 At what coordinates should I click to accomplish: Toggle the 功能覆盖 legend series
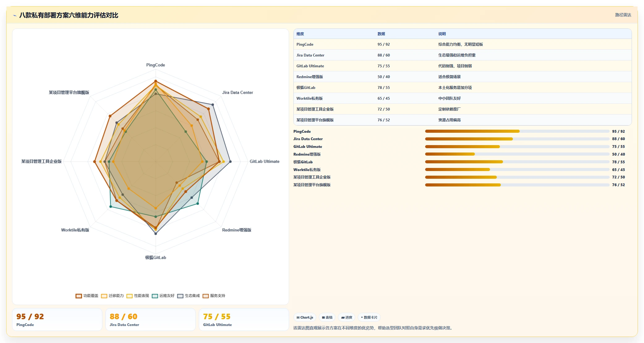coord(87,296)
